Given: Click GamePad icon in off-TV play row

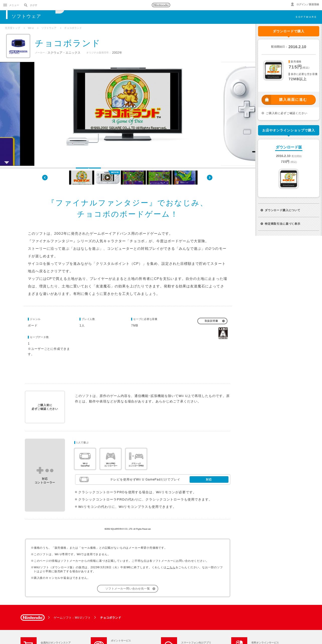Looking at the screenshot, I should point(84,479).
